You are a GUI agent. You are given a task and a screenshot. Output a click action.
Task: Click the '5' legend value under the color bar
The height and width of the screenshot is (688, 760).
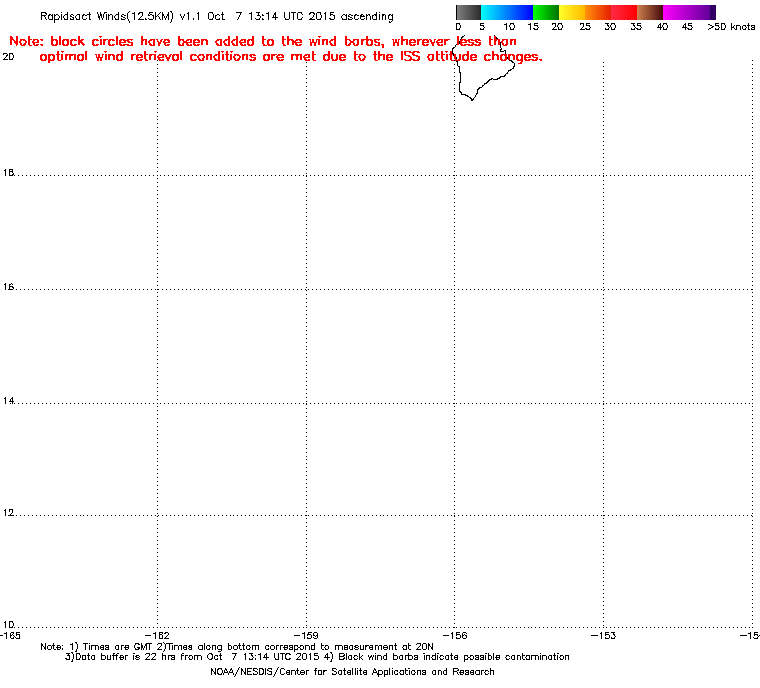(482, 27)
